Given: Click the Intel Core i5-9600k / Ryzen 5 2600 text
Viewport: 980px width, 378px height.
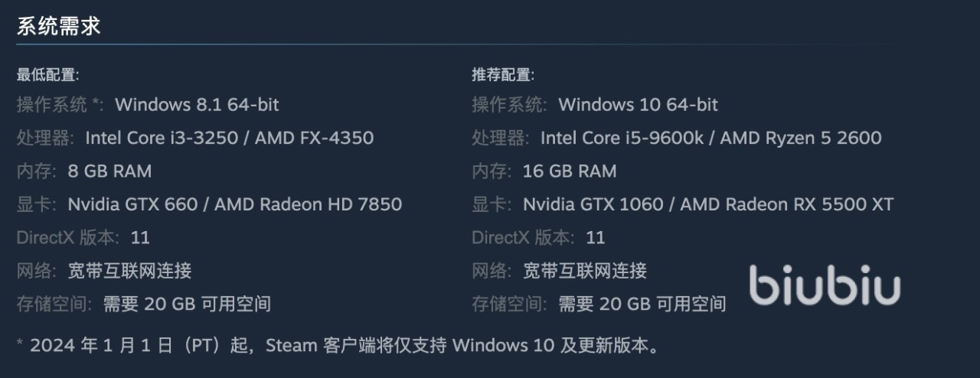Looking at the screenshot, I should click(x=710, y=138).
